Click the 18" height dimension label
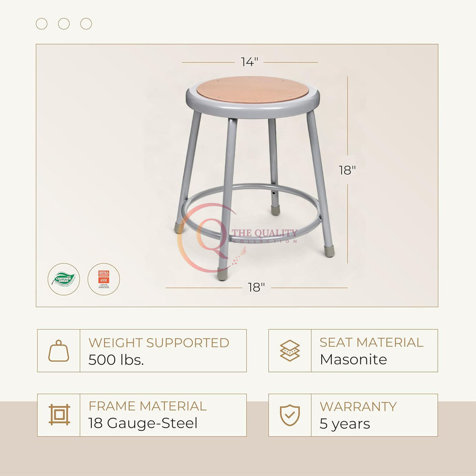 [x=347, y=170]
